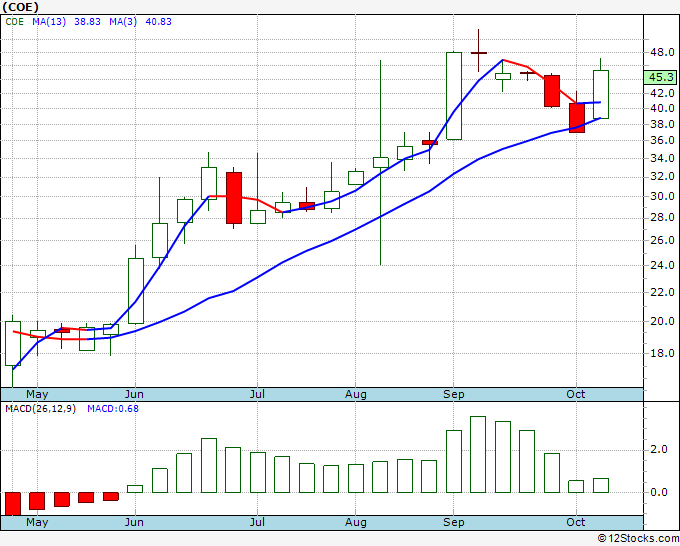Click the MA(3) value 40.83
Screen dimensions: 680x546
tap(158, 22)
